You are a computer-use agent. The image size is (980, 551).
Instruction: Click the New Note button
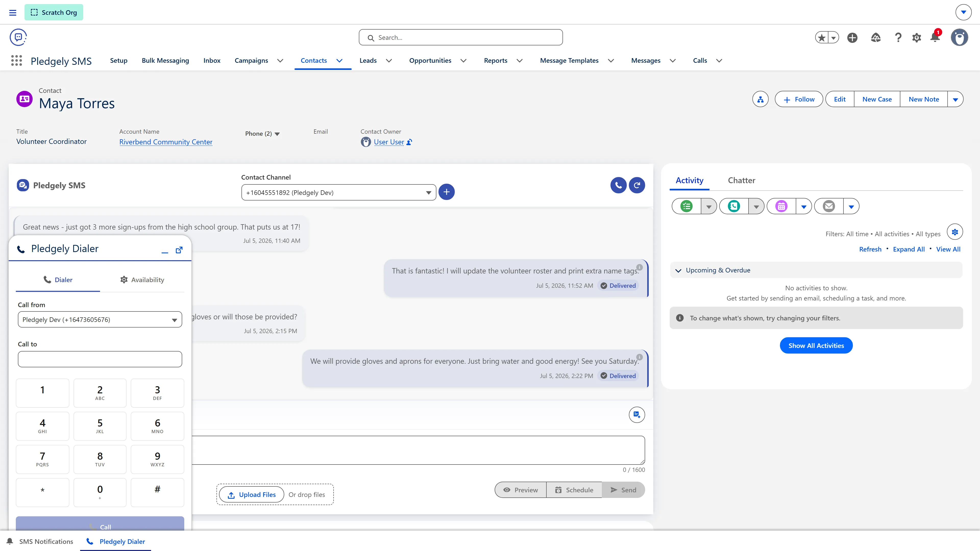coord(924,99)
